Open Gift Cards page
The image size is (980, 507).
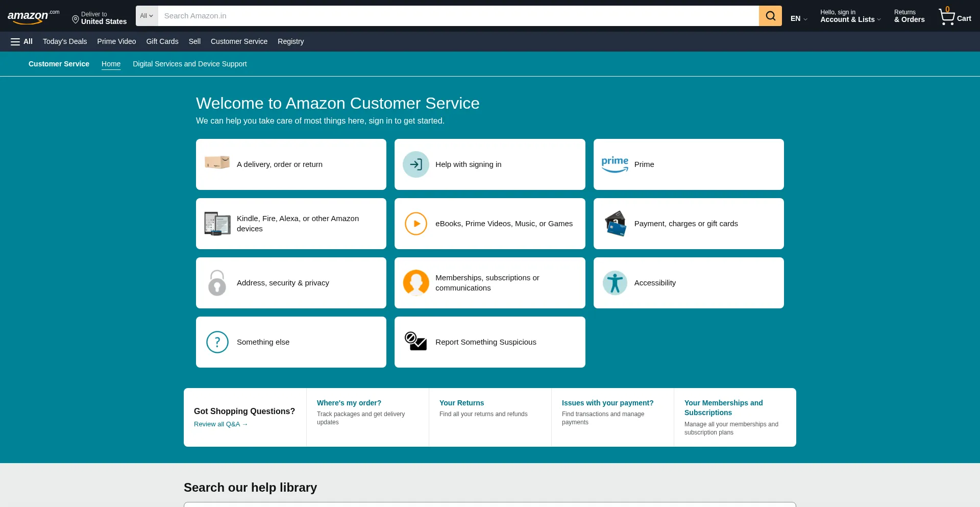pyautogui.click(x=162, y=41)
